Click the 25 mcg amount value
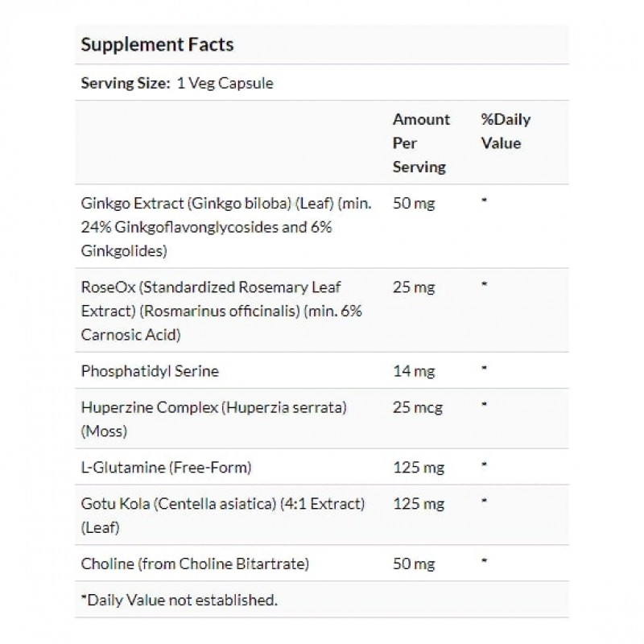 (417, 407)
